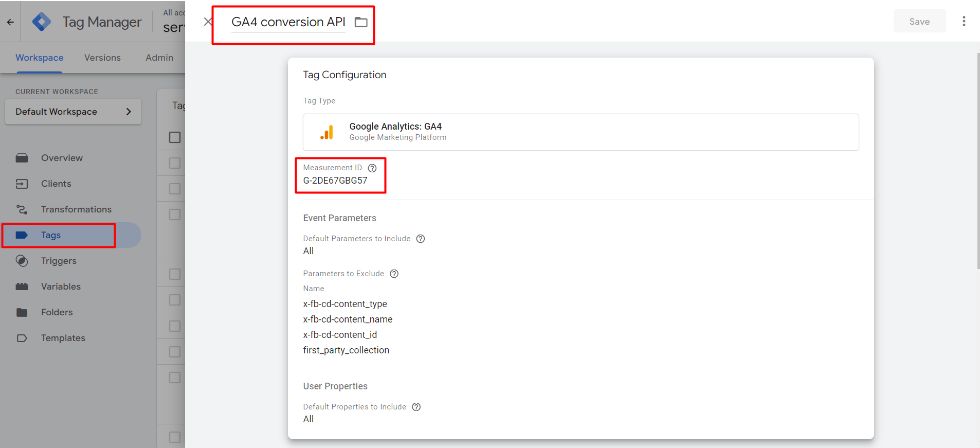The width and height of the screenshot is (980, 448).
Task: Click the back arrow in Tag Manager header
Action: point(10,22)
